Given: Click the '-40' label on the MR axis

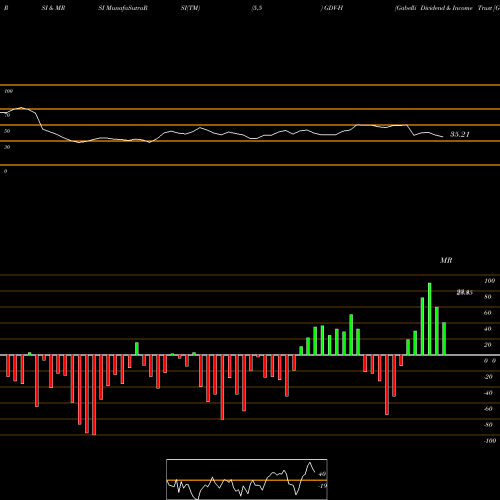Looking at the screenshot, I should click(x=488, y=393).
